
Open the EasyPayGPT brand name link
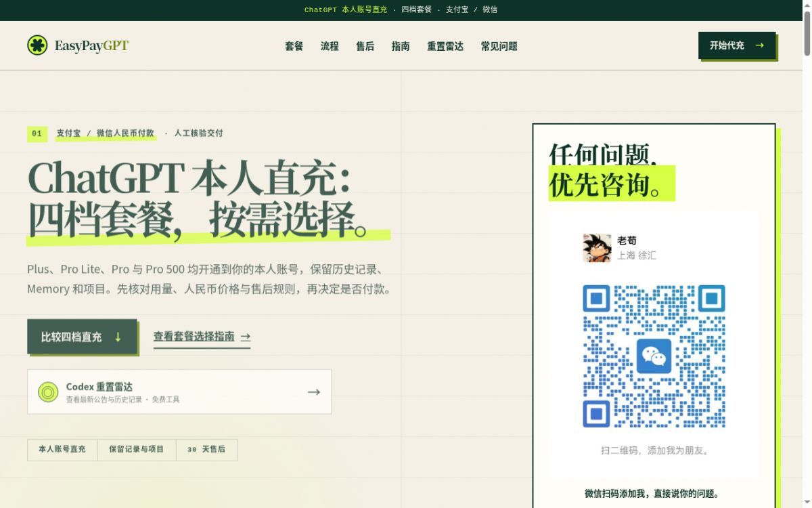[x=91, y=46]
